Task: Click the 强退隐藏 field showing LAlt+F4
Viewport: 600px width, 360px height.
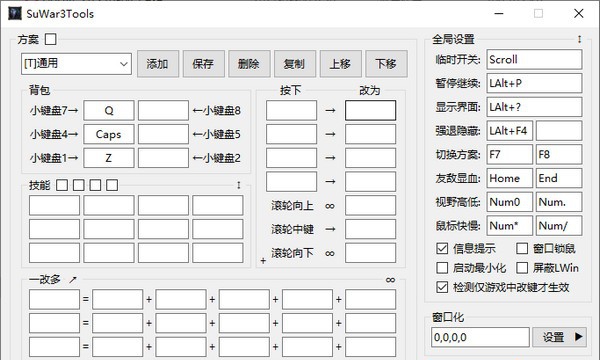Action: pyautogui.click(x=510, y=131)
